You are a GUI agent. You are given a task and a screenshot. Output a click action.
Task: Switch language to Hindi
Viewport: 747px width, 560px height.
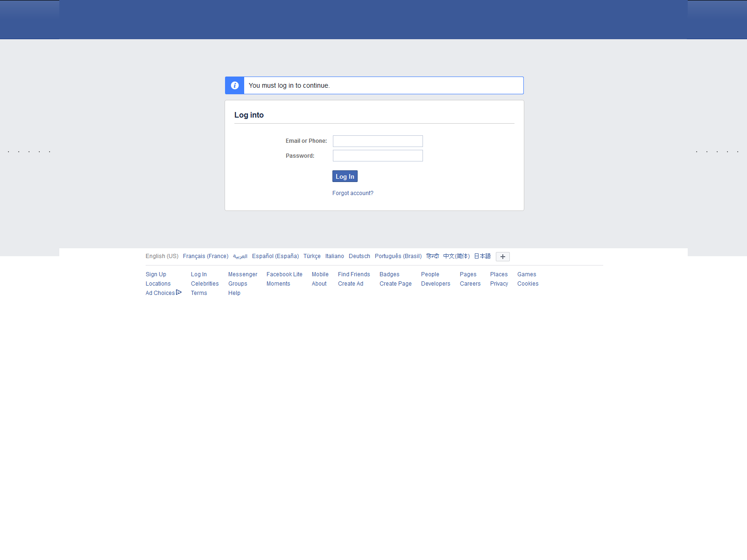(433, 256)
